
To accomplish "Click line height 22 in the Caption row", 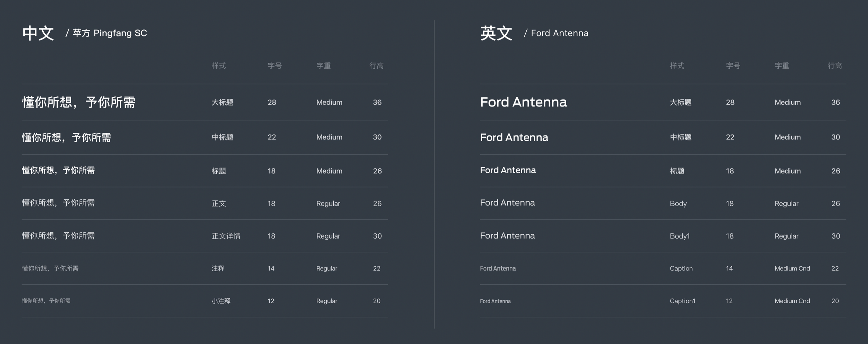I will 835,268.
